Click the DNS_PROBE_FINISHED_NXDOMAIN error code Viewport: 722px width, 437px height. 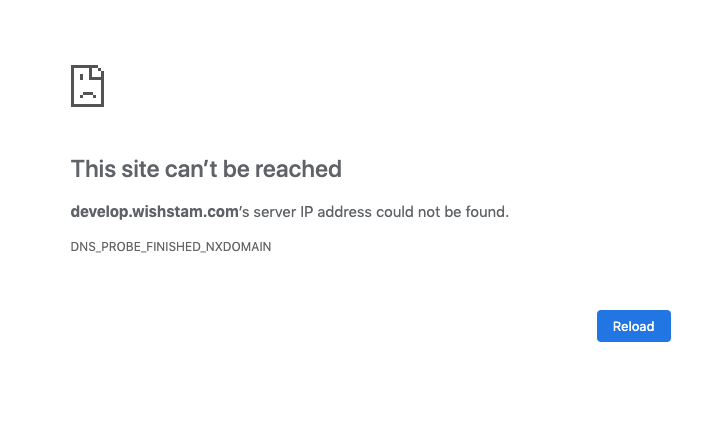point(171,247)
